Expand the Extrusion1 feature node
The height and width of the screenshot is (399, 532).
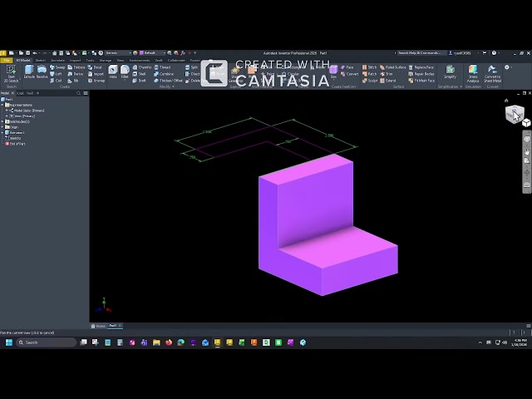tap(2, 133)
